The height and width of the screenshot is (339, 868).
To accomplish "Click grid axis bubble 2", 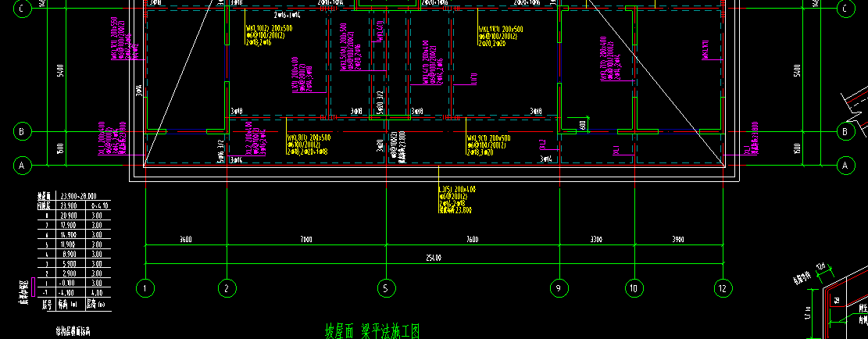I will [x=227, y=288].
